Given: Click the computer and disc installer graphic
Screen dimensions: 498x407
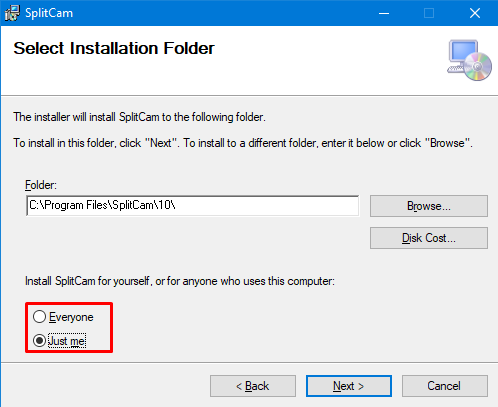Looking at the screenshot, I should click(469, 60).
